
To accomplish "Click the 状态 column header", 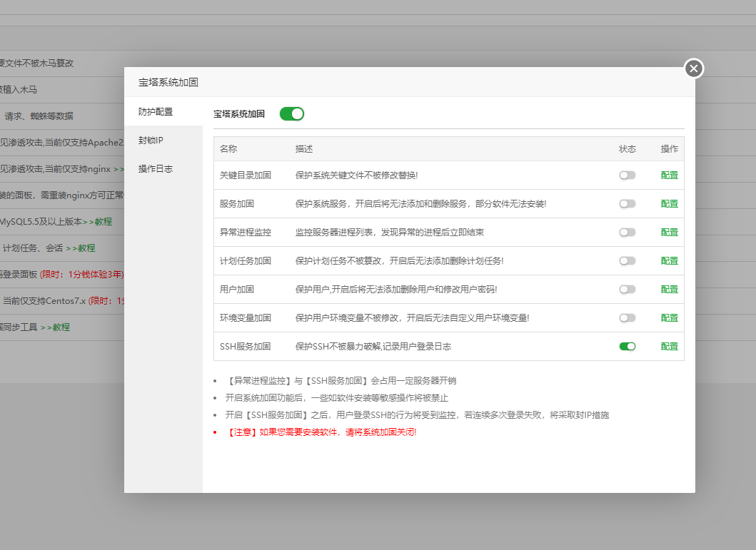I will 628,149.
